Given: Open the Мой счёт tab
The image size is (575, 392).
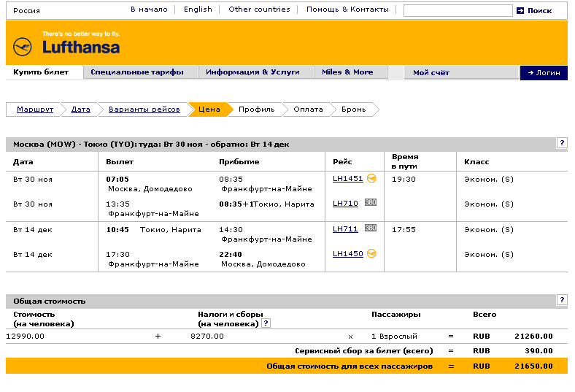Looking at the screenshot, I should (x=461, y=72).
